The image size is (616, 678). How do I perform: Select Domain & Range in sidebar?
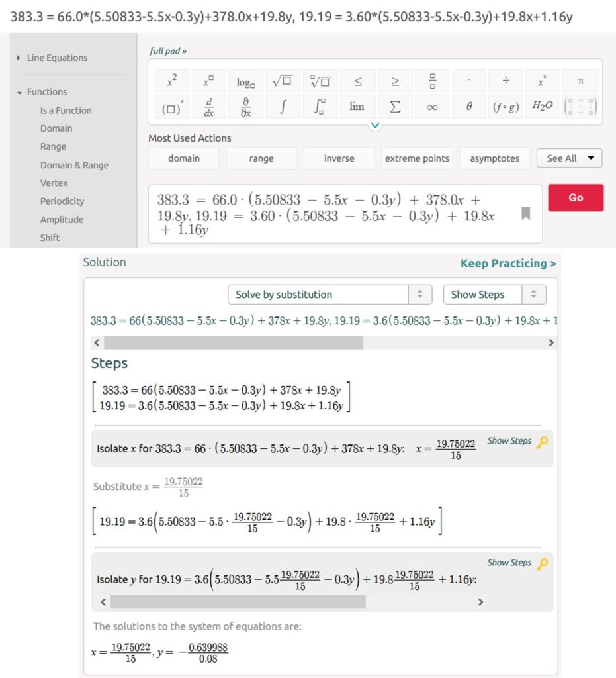coord(74,165)
